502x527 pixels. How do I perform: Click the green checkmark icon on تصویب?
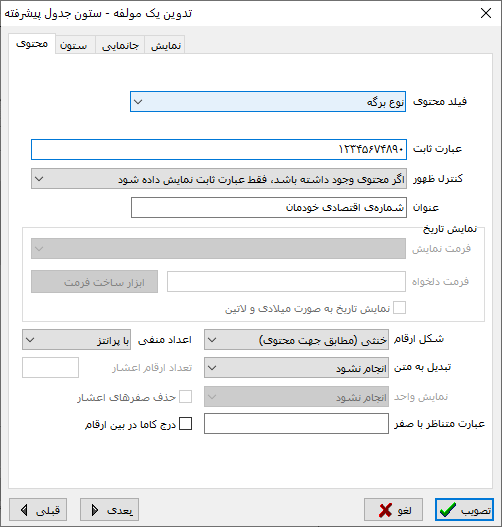(448, 510)
